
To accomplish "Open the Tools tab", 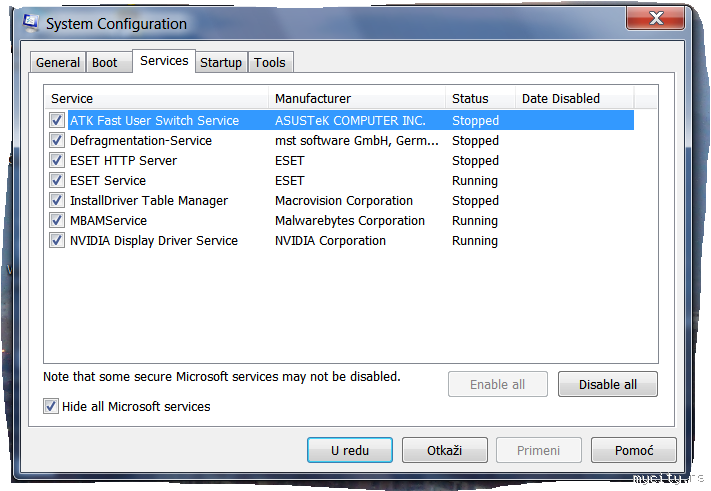I will pyautogui.click(x=270, y=62).
